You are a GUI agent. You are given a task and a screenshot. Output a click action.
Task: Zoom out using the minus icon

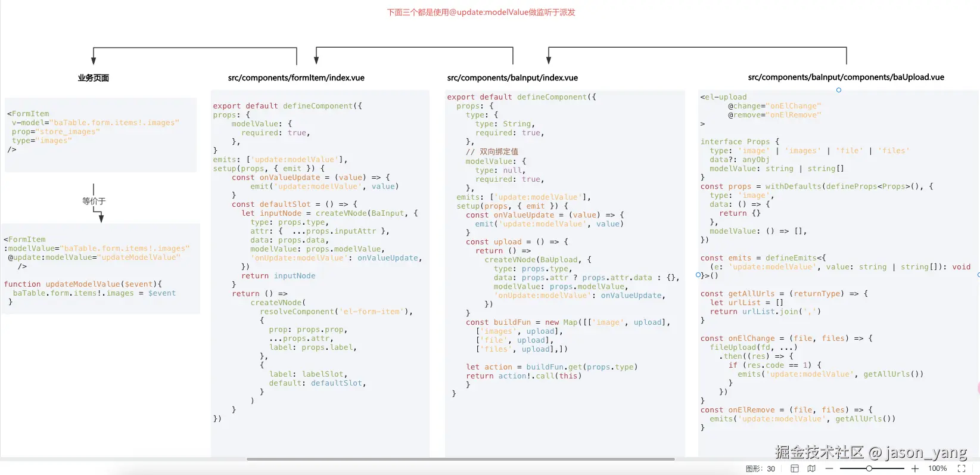(829, 468)
